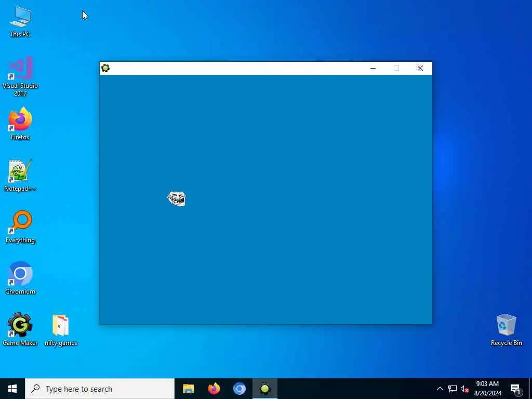This screenshot has height=399, width=532.
Task: Select the nifty games folder
Action: (61, 330)
